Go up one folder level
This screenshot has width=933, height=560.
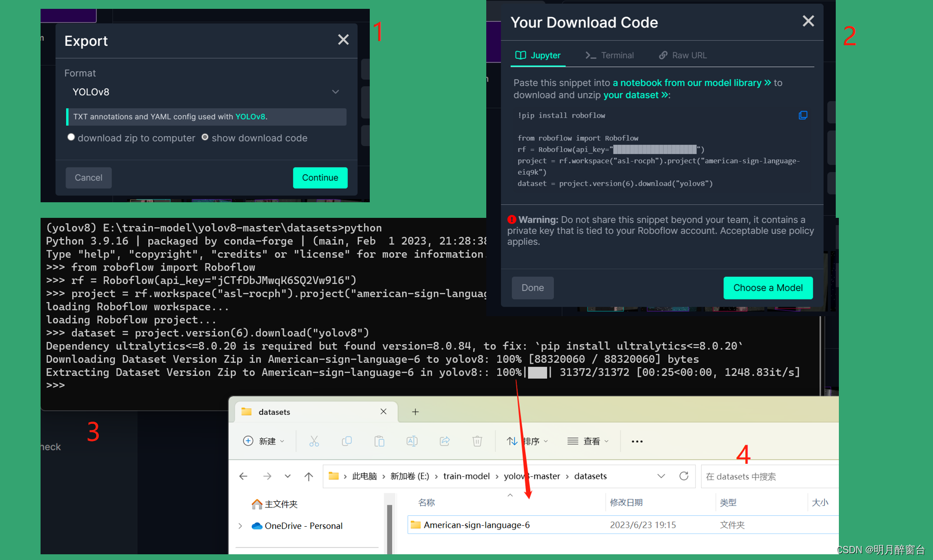tap(309, 476)
